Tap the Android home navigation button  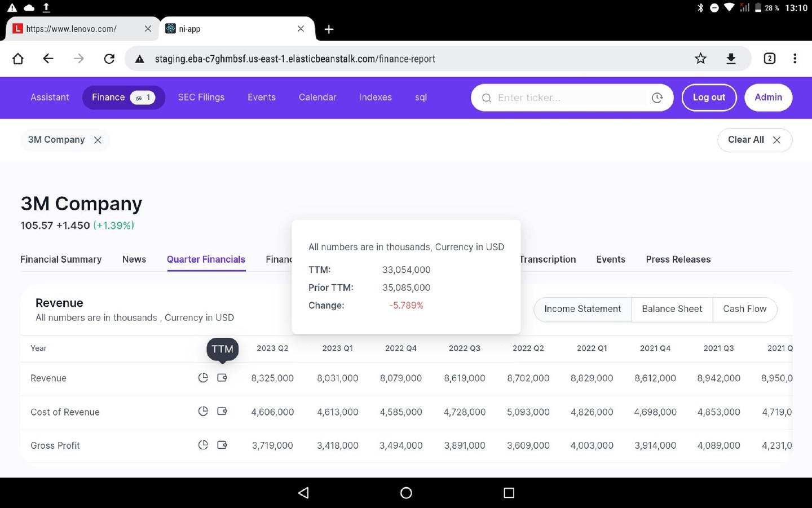pos(406,493)
